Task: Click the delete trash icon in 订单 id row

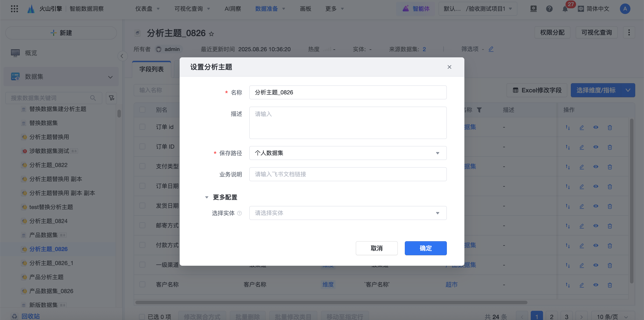Action: pos(610,127)
